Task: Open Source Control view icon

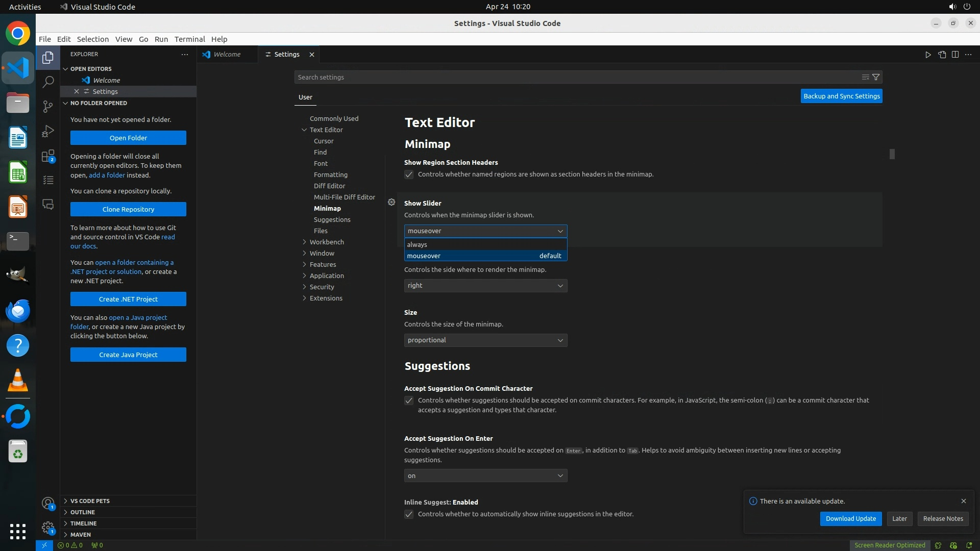Action: (x=48, y=106)
